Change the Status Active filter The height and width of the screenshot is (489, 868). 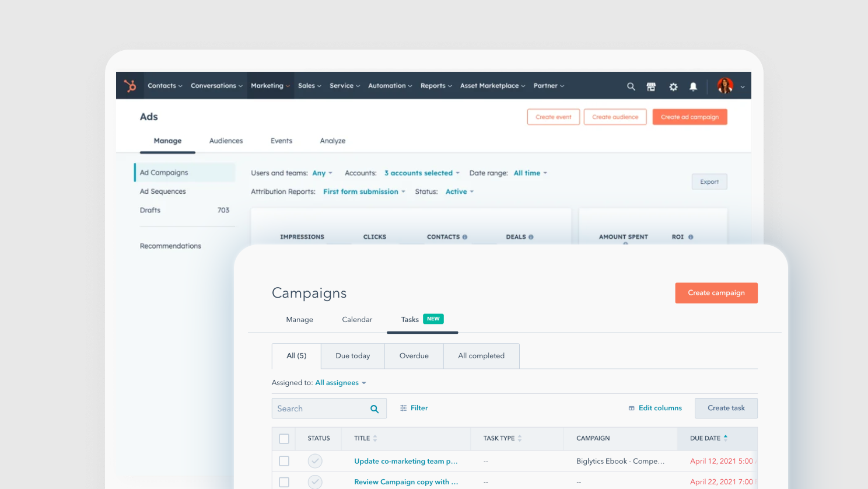[460, 192]
